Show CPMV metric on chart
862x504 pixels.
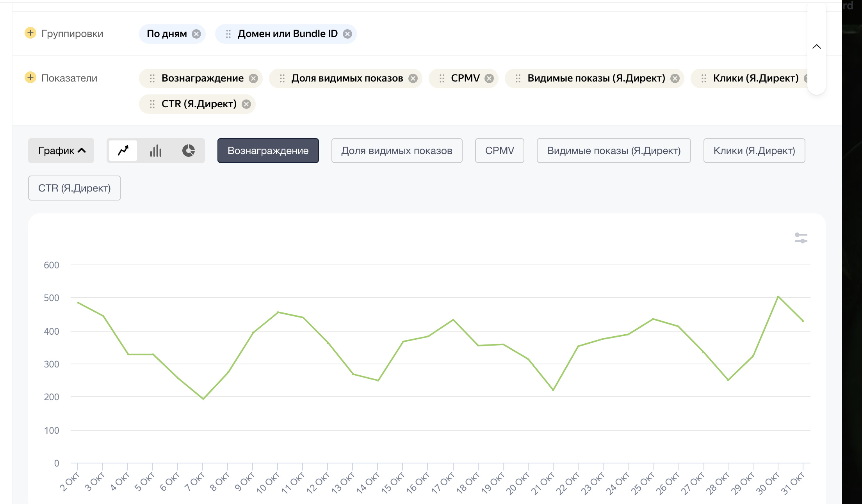(499, 151)
